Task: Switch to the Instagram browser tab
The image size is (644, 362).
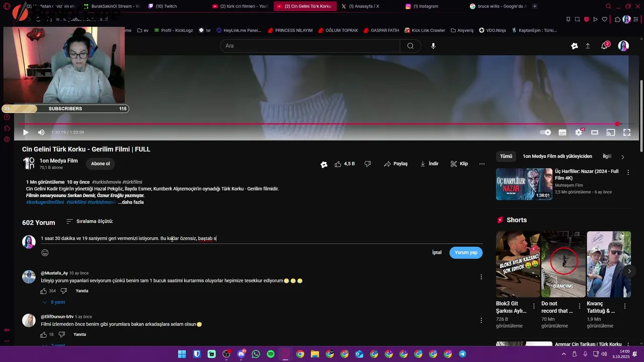Action: pyautogui.click(x=425, y=6)
